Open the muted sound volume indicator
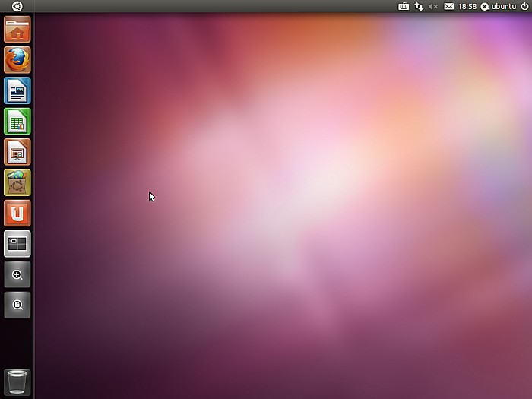The width and height of the screenshot is (532, 399). tap(433, 6)
